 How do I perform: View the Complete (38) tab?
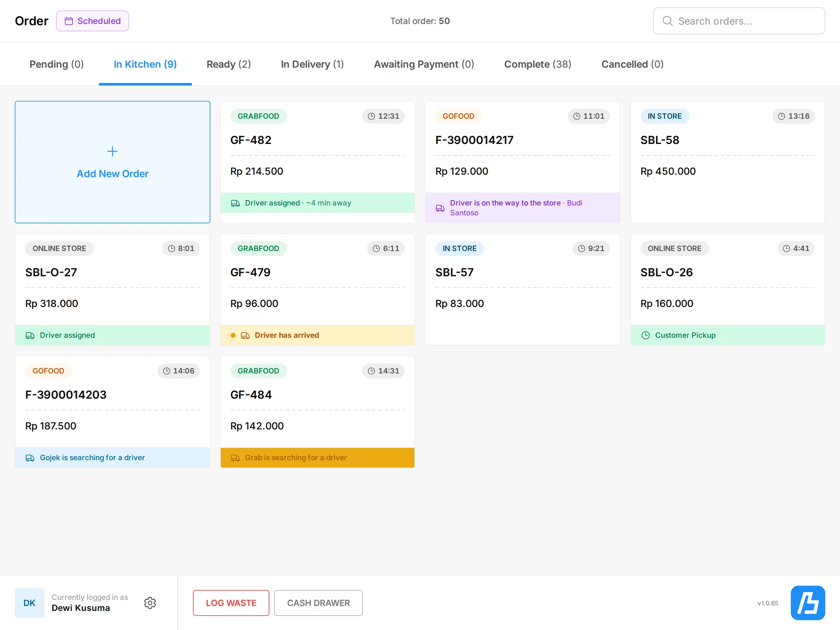(x=538, y=64)
